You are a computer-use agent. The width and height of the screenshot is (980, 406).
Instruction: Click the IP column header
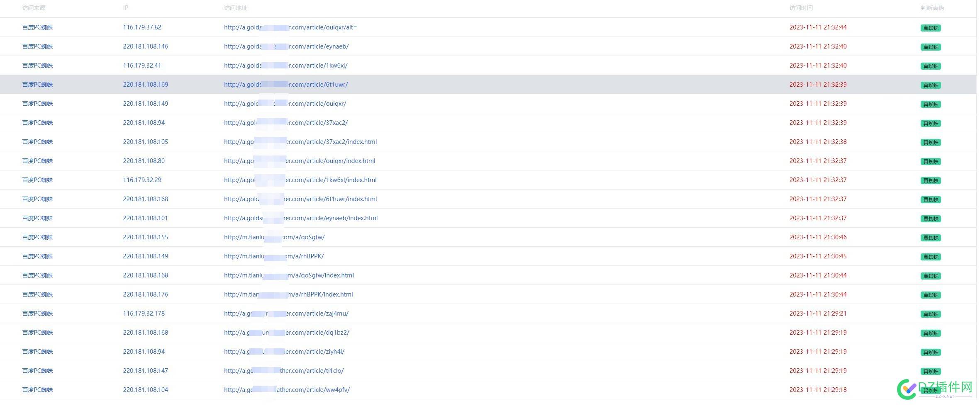pos(126,8)
